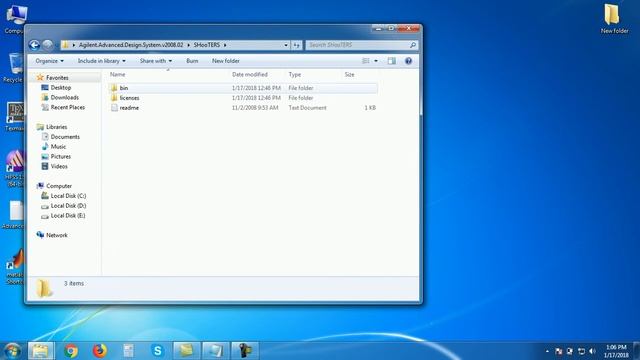Open Local Disk (C:)
The height and width of the screenshot is (360, 640).
(x=68, y=196)
